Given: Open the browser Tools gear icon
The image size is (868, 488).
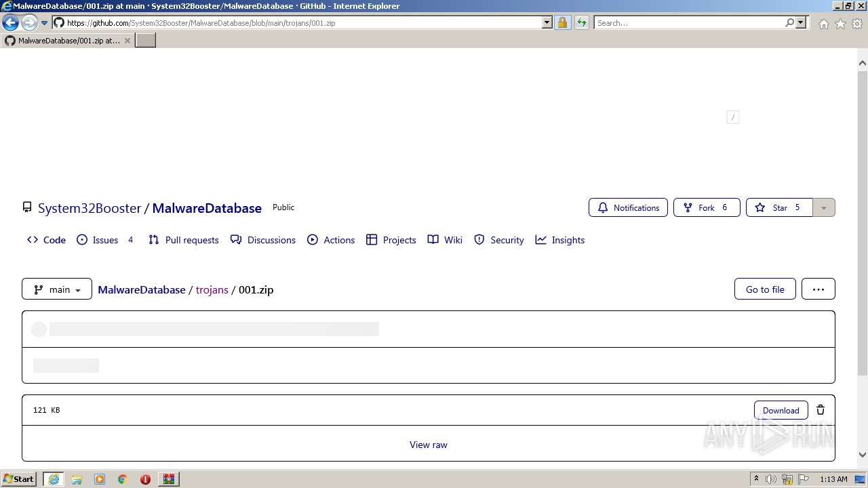Looking at the screenshot, I should [857, 24].
